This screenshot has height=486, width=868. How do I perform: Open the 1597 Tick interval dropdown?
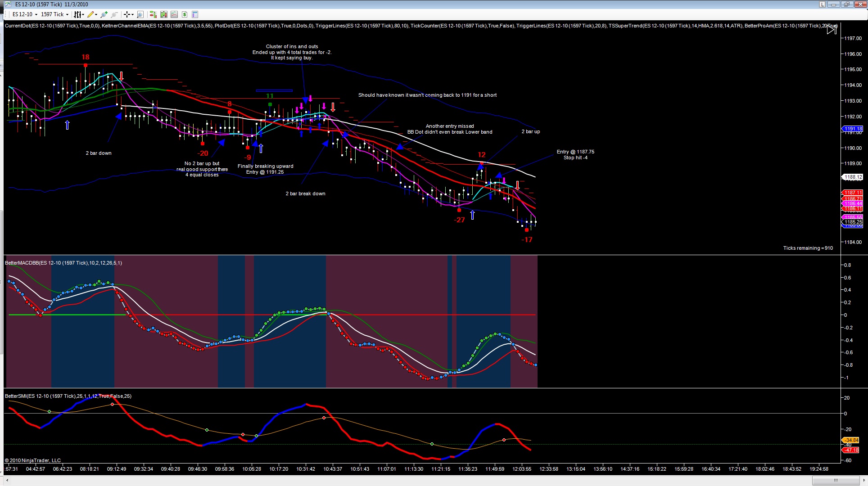54,14
